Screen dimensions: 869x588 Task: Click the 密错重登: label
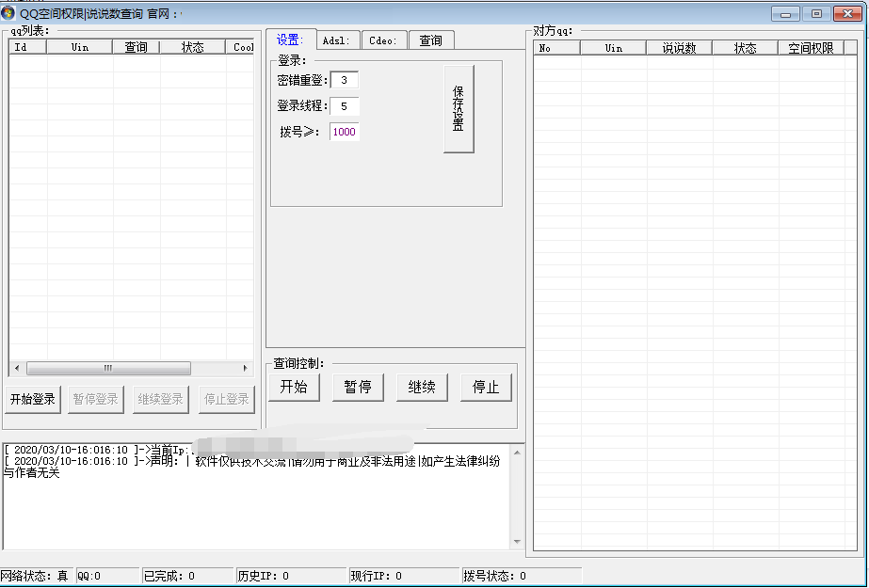tap(302, 80)
